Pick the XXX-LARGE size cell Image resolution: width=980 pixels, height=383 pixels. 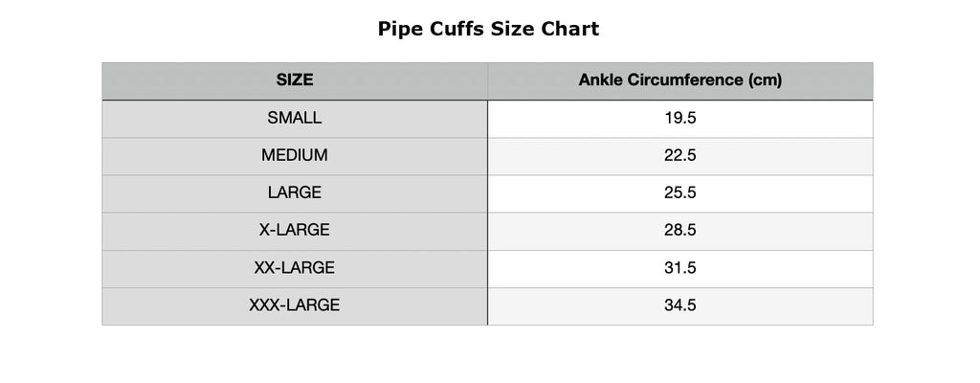point(295,306)
